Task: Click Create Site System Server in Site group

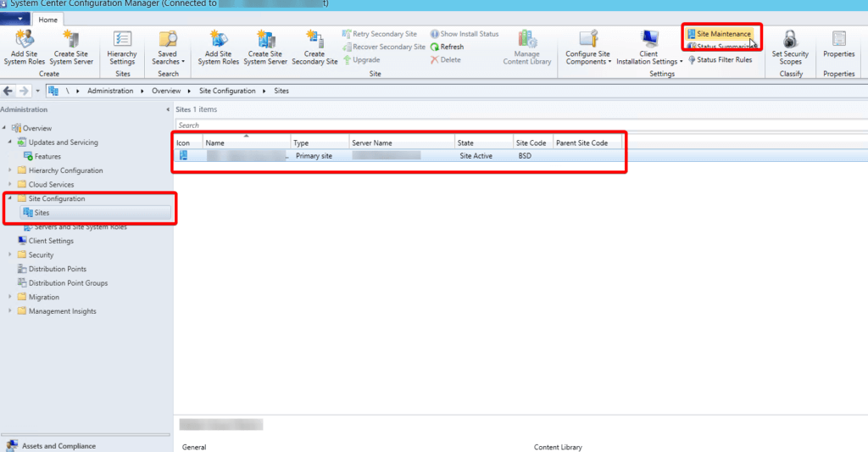Action: click(x=265, y=47)
